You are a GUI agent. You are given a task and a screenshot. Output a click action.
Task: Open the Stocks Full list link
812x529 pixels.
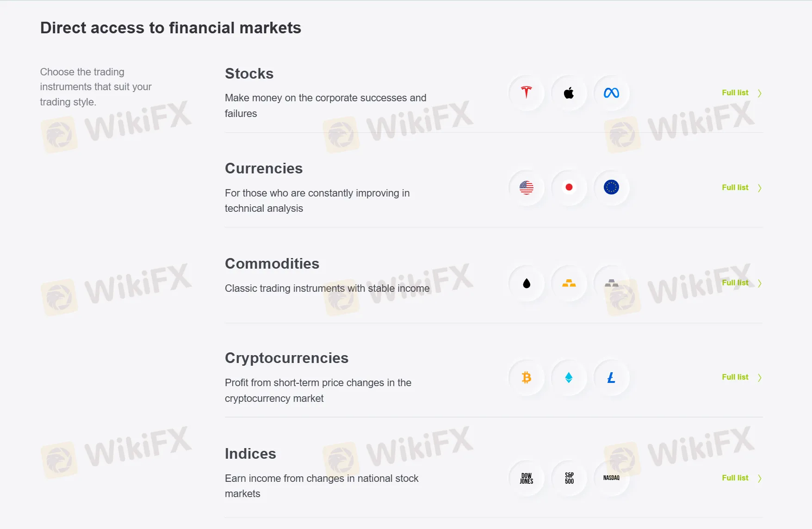coord(735,93)
